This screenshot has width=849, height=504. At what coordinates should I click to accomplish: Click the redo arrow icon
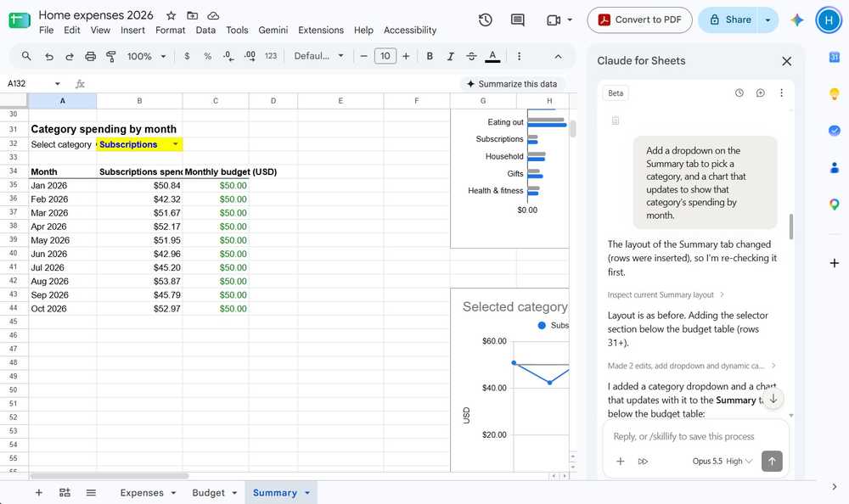click(70, 56)
